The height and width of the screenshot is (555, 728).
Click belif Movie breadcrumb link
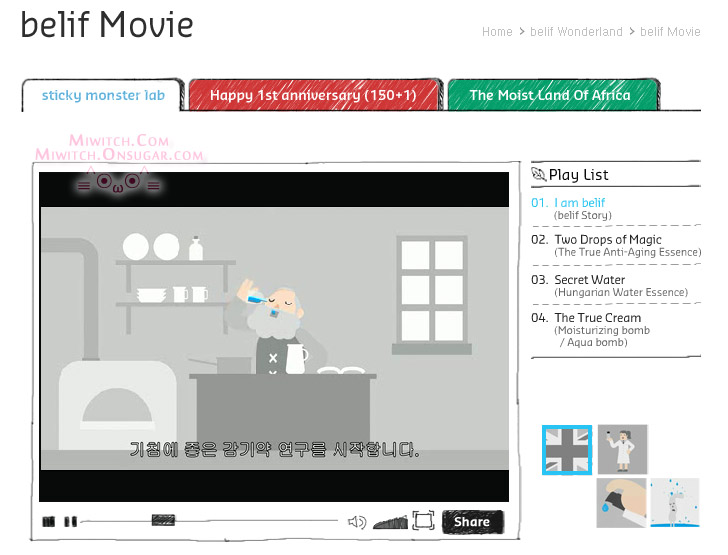(x=670, y=32)
